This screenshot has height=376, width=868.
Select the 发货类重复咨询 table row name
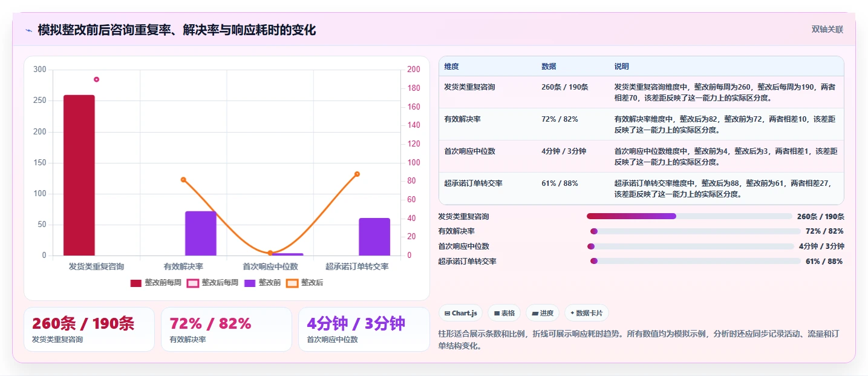(469, 87)
